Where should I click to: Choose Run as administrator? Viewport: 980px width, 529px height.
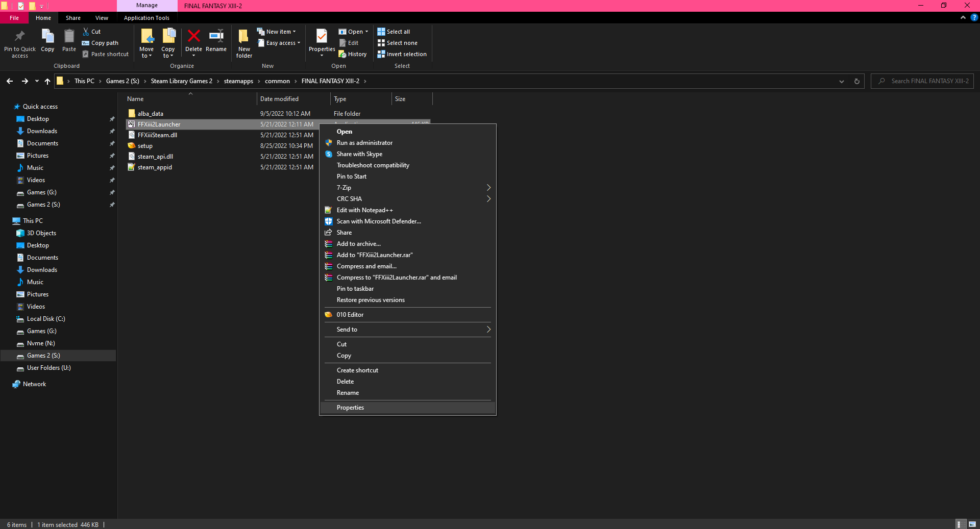pyautogui.click(x=407, y=143)
